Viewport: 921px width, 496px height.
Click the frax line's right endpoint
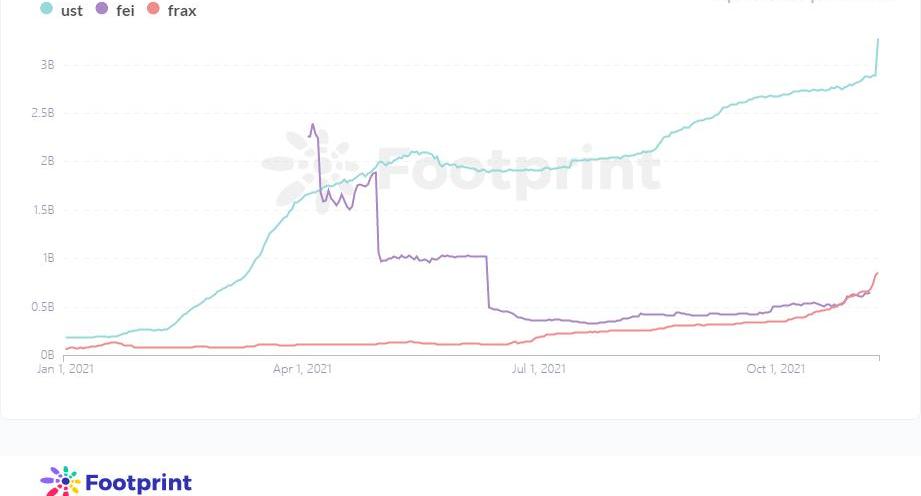coord(877,273)
